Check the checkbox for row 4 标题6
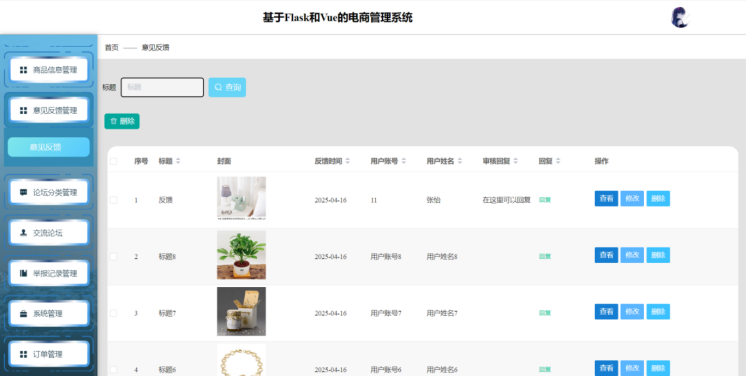 coord(113,369)
